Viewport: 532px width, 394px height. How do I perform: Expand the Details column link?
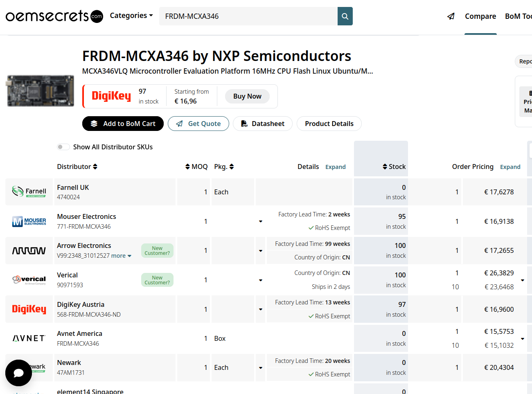pyautogui.click(x=336, y=167)
